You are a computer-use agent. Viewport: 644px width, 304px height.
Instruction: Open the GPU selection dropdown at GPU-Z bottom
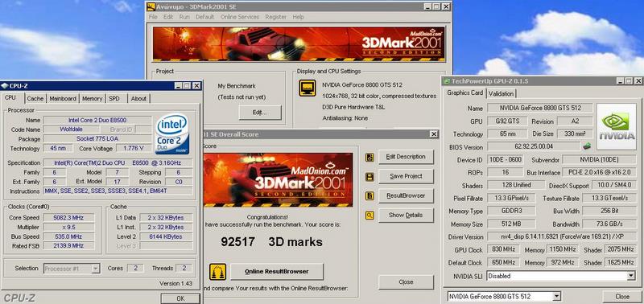[x=556, y=296]
